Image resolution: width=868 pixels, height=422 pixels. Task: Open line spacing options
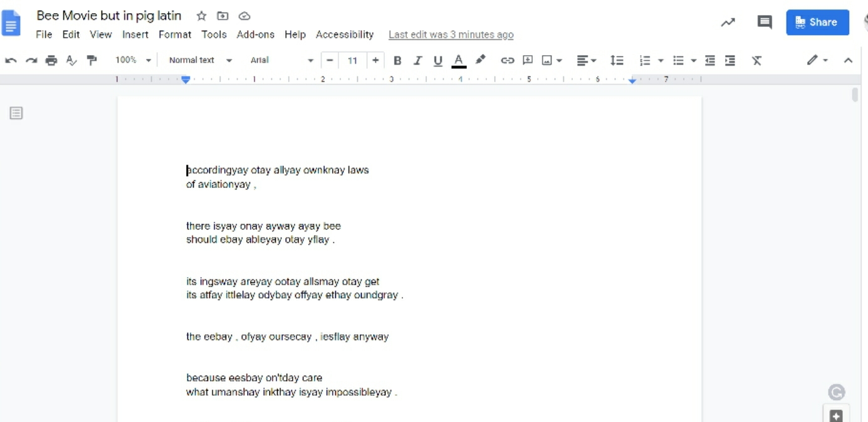point(617,60)
